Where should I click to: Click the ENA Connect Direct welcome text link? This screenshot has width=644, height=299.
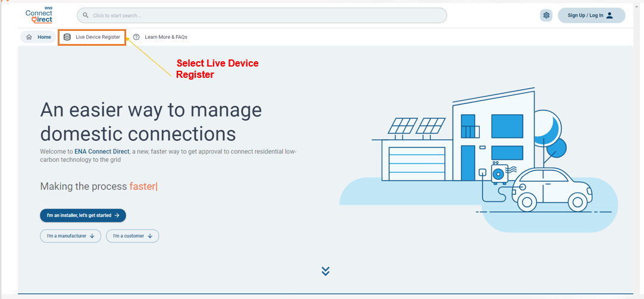tap(102, 152)
